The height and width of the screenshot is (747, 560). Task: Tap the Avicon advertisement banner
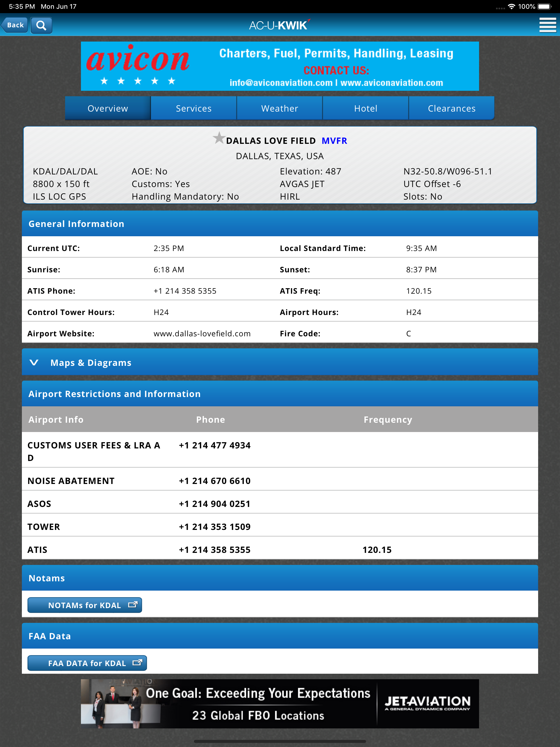(280, 66)
